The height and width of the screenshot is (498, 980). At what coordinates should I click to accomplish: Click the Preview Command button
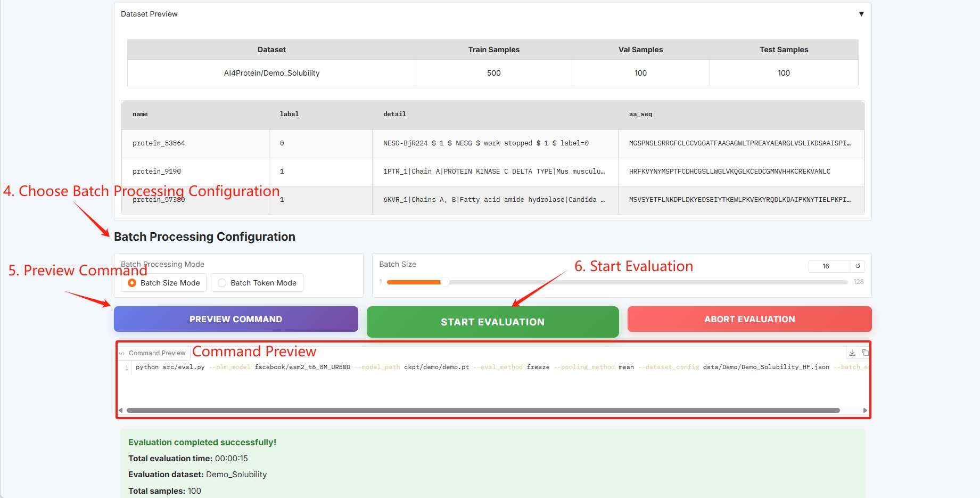pyautogui.click(x=236, y=319)
